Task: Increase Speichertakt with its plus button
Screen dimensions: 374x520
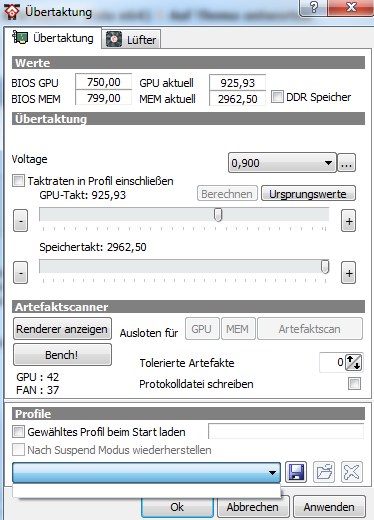Action: (349, 273)
